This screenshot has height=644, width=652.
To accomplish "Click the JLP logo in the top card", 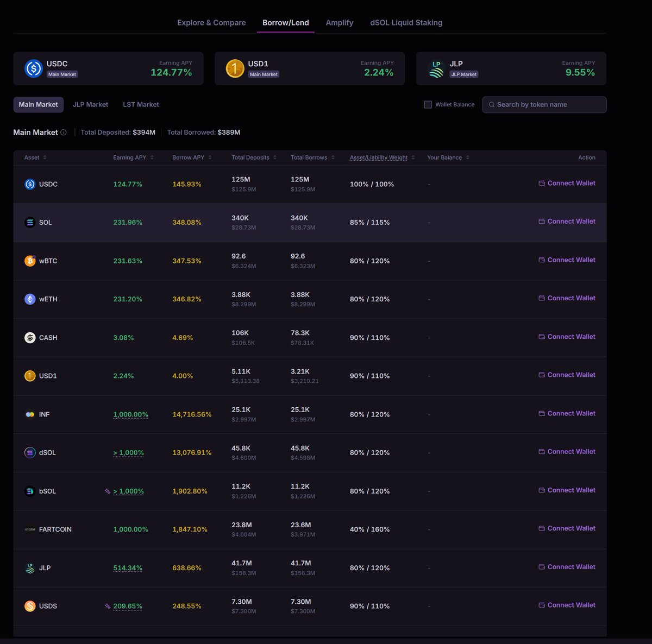I will [x=436, y=69].
